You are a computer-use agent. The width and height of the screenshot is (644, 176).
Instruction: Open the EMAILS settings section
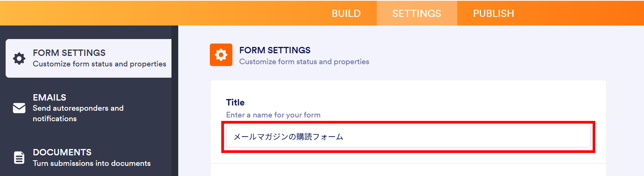tap(49, 98)
